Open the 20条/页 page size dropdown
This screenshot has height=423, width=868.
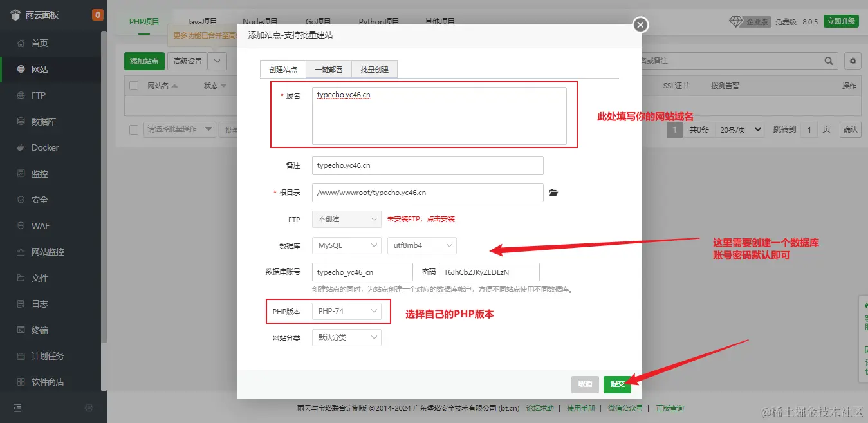(x=739, y=129)
